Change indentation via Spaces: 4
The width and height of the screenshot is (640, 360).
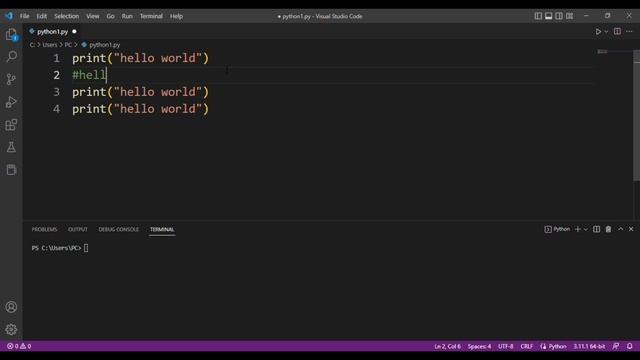click(x=479, y=346)
